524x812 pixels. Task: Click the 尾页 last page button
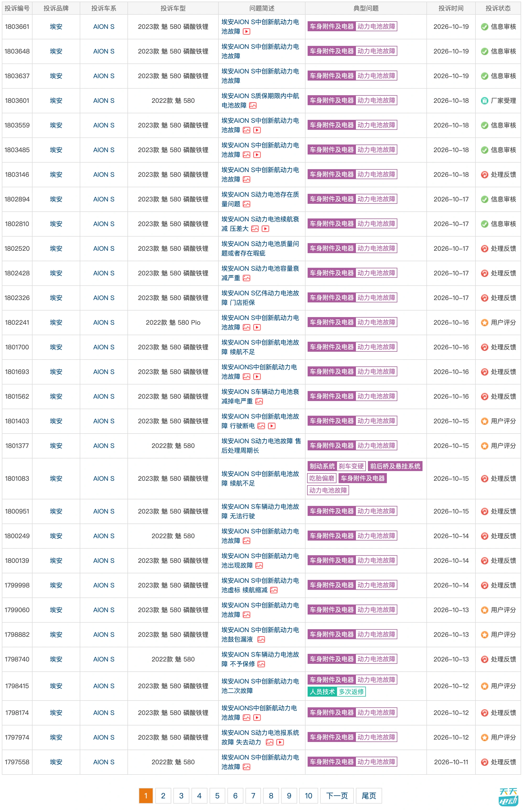369,796
